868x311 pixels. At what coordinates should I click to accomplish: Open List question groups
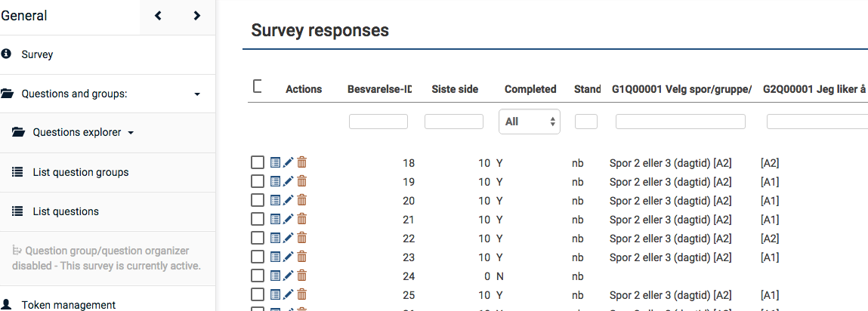point(80,172)
